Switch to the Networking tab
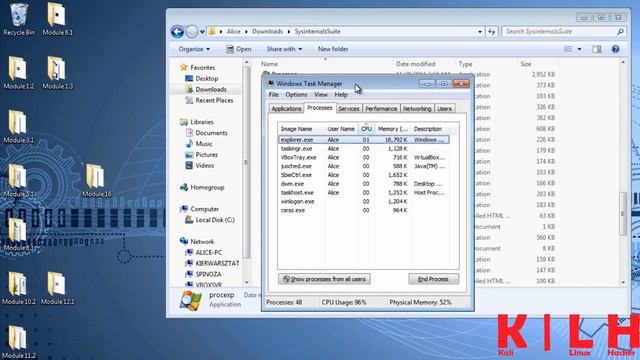640x360 pixels. coord(417,109)
